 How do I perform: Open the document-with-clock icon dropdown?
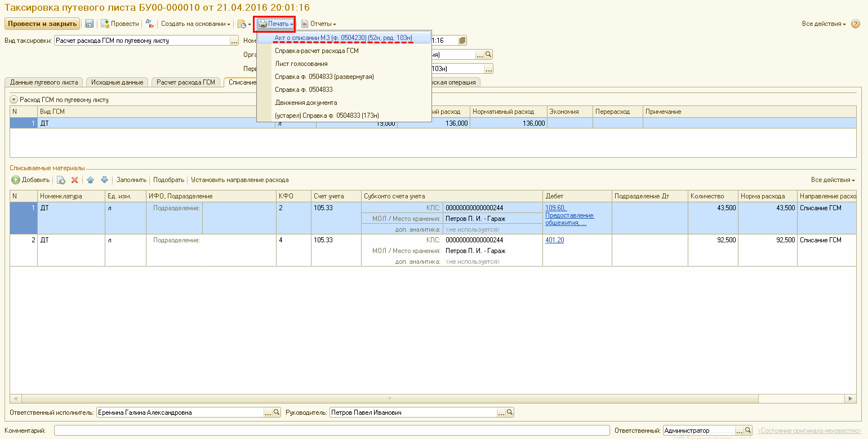coord(244,24)
